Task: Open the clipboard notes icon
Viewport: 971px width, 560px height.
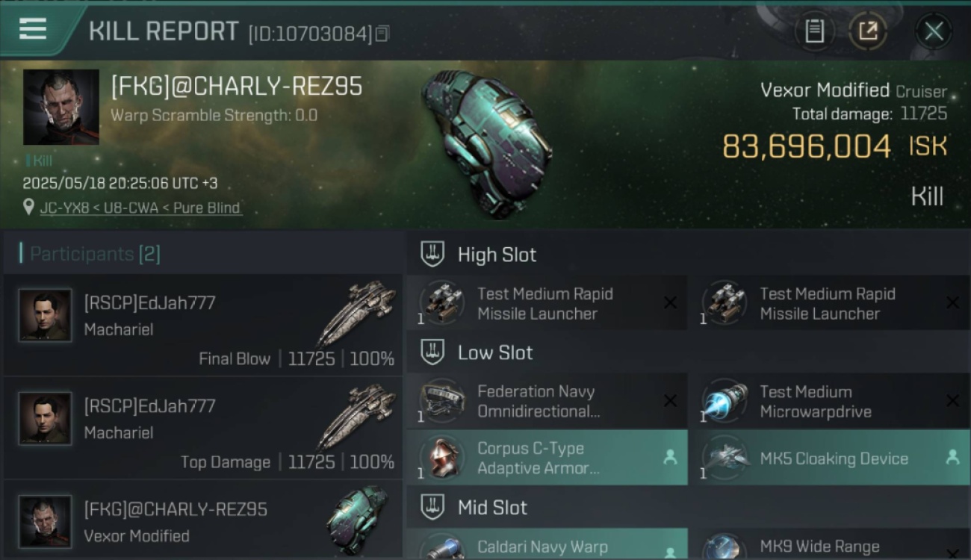Action: 814,31
